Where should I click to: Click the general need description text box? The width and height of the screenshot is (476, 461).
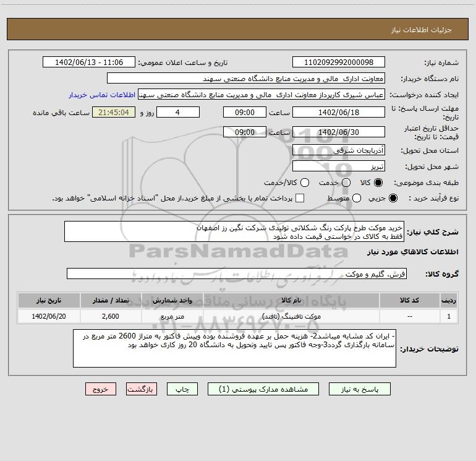click(234, 231)
